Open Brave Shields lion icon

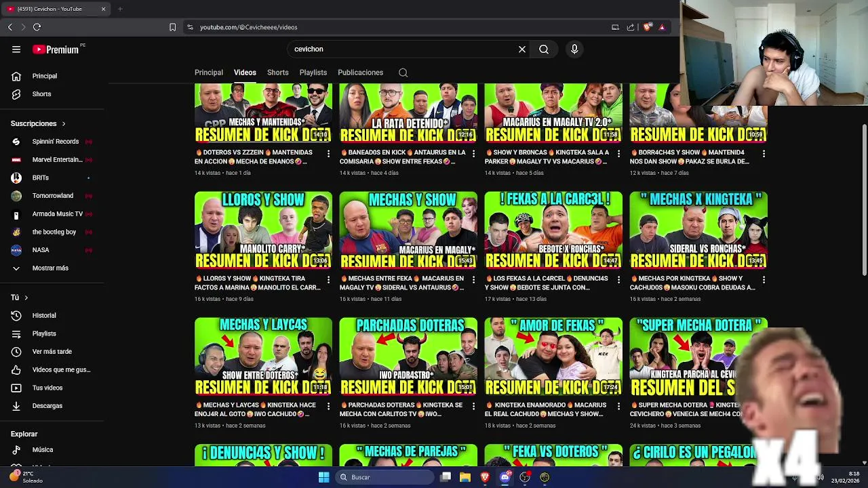[x=647, y=27]
